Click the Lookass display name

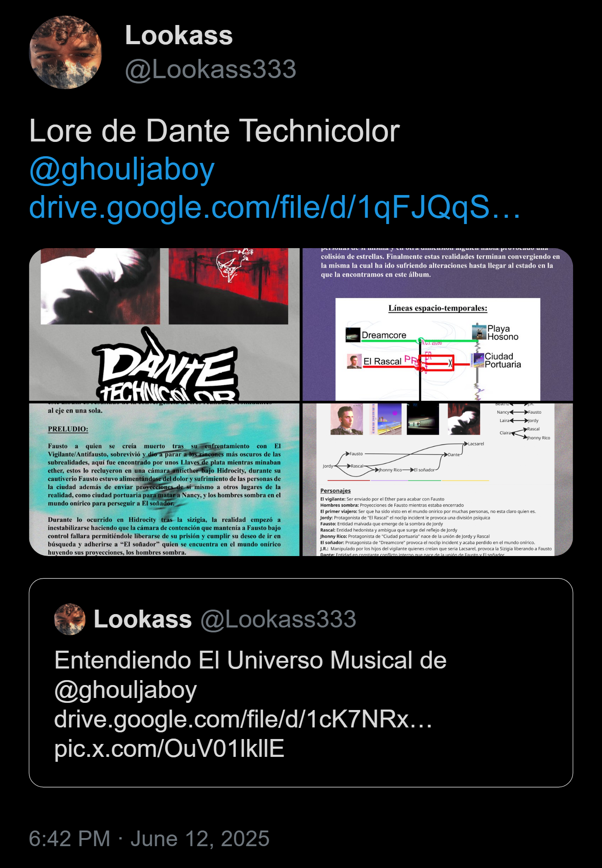click(x=179, y=35)
